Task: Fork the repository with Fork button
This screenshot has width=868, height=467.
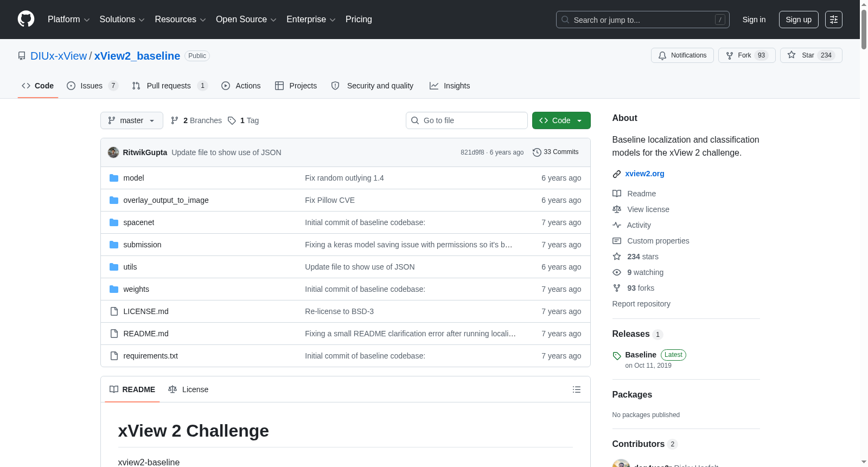Action: coord(747,55)
